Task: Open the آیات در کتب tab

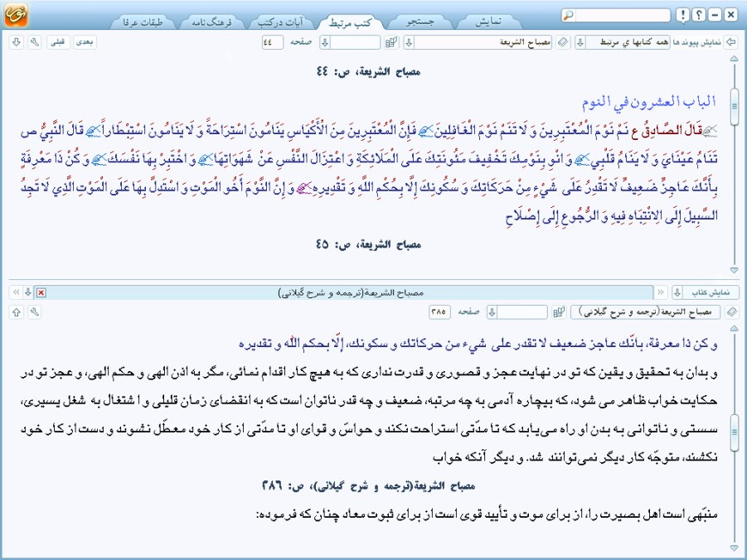Action: pyautogui.click(x=280, y=22)
